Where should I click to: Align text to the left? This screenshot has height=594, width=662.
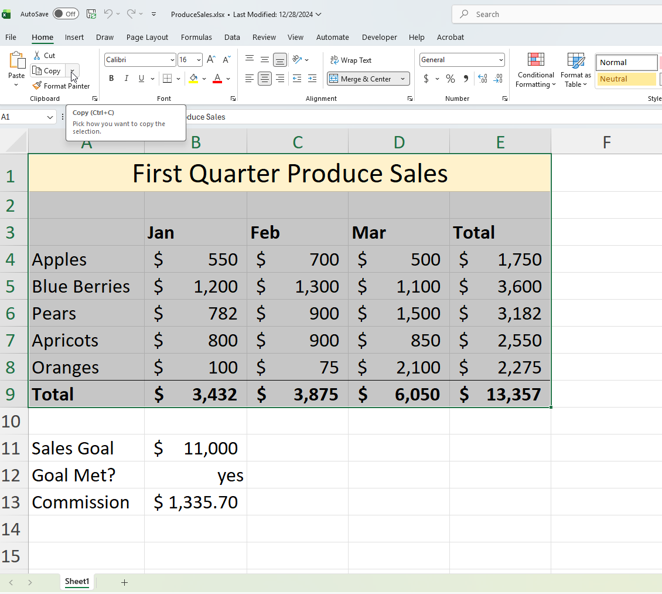250,79
